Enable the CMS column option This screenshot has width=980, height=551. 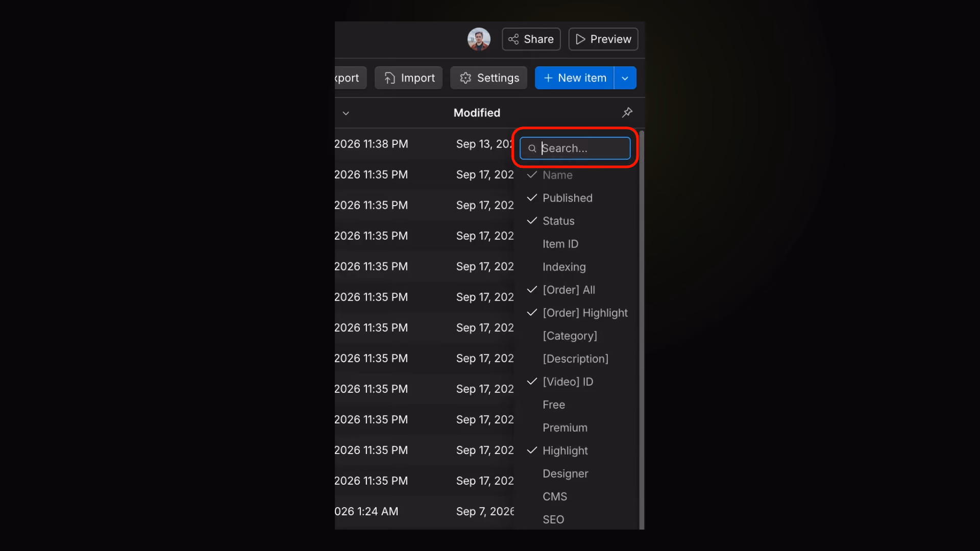[576, 496]
